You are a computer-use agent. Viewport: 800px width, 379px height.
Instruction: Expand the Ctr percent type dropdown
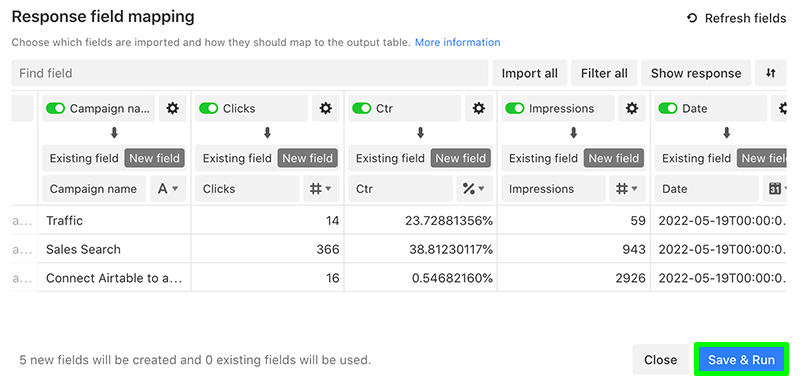click(474, 189)
